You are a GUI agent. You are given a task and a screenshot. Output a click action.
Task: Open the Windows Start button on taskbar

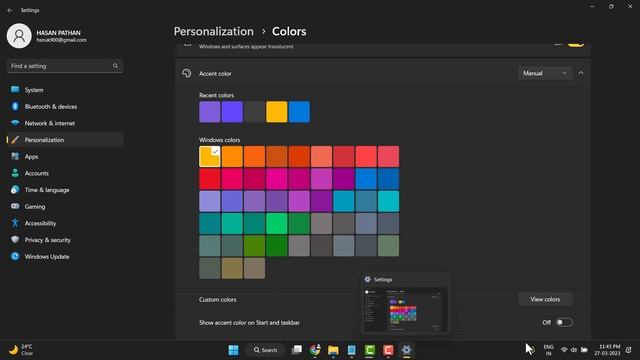(233, 350)
